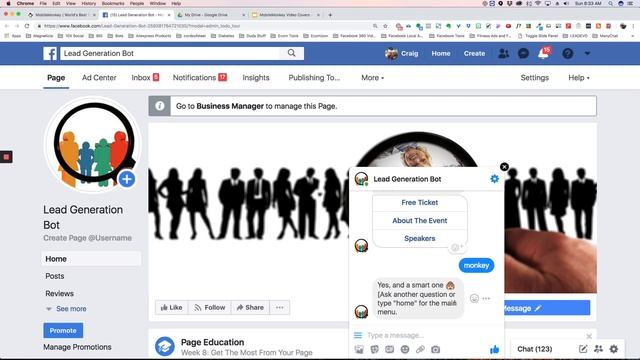Viewport: 640px width, 360px height.
Task: Open the Chat (123) bar
Action: pos(535,349)
